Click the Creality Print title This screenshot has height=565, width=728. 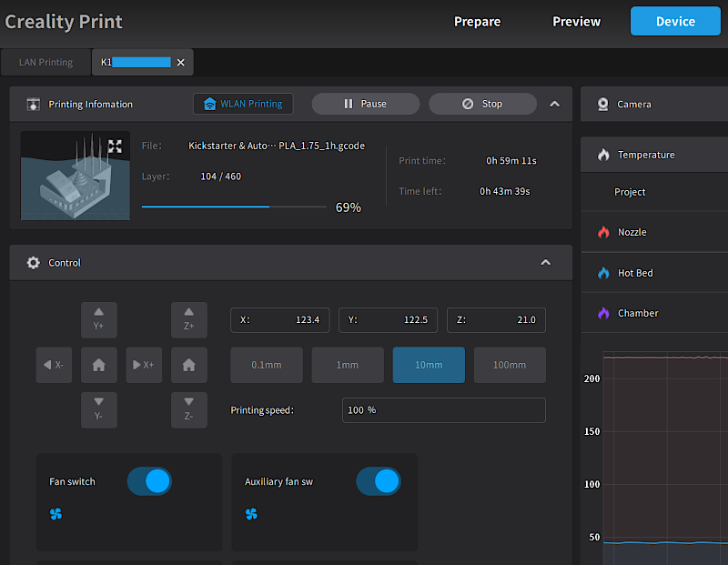(x=64, y=22)
